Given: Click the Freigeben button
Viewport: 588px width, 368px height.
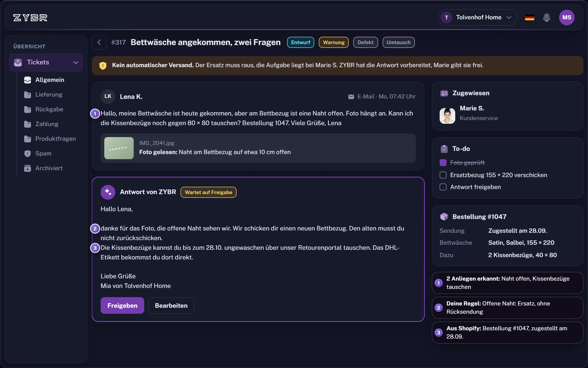Looking at the screenshot, I should (x=122, y=305).
